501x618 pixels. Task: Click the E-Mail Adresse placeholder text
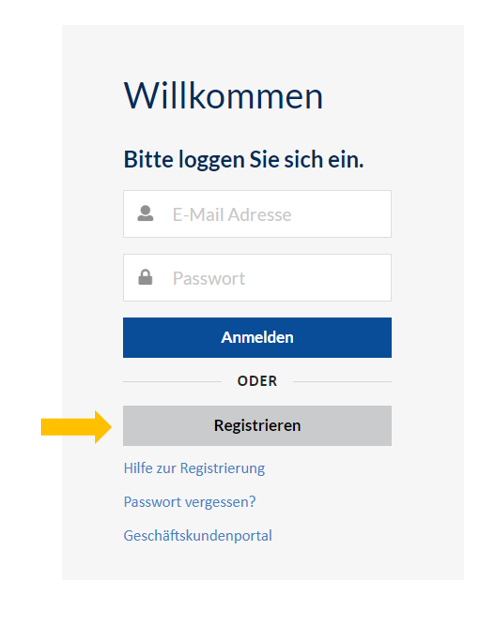(232, 215)
